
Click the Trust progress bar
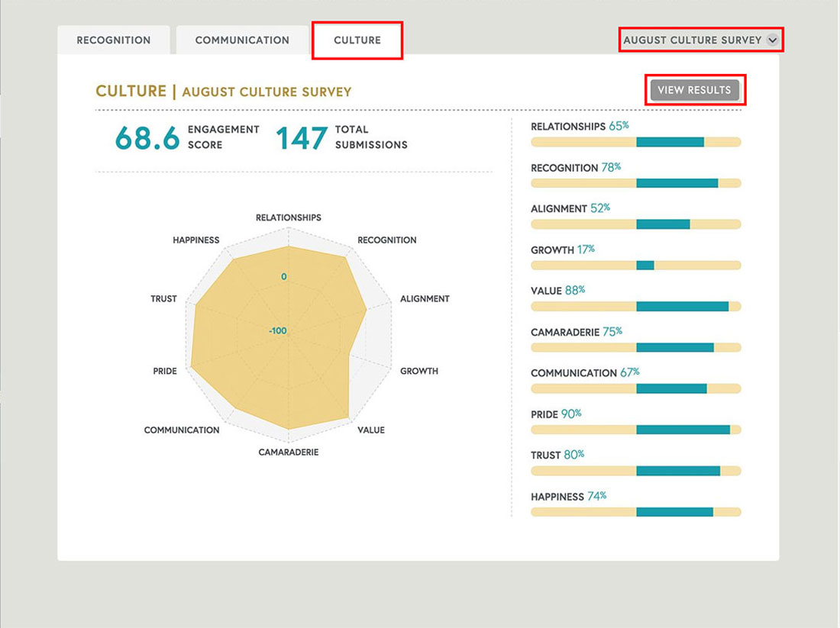click(635, 471)
